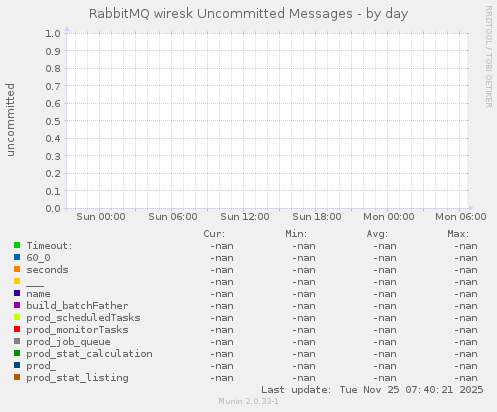Viewport: 497px width, 412px height.
Task: Click the graph title RabbitMQ wiresk Uncommitted Messages
Action: coord(221,14)
